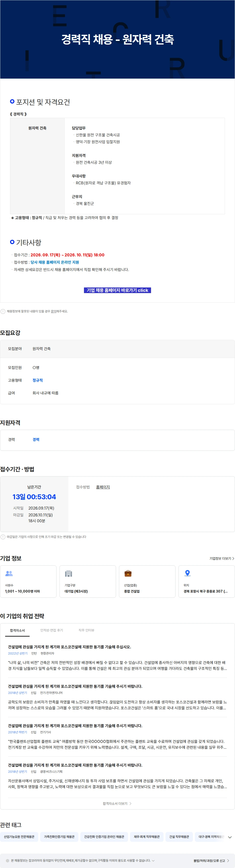Image resolution: width=235 pixels, height=868 pixels.
Task: Click the 정규직 employment type link
Action: coord(37,380)
